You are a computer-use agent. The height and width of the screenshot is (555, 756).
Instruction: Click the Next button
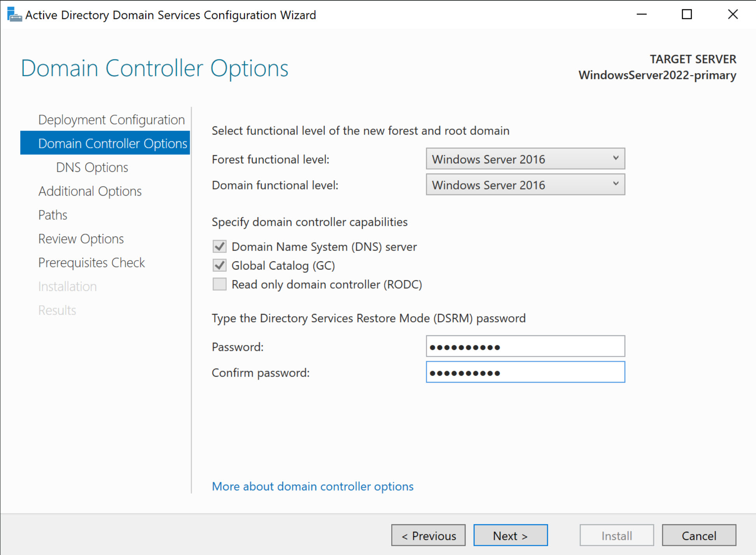click(x=510, y=535)
